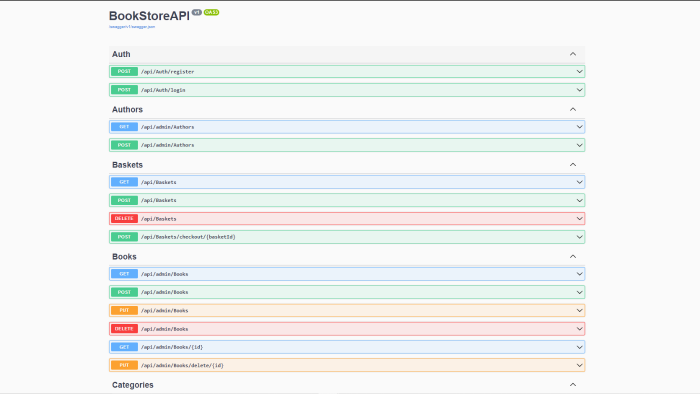700x394 pixels.
Task: Click the POST badge for /api/admin/Books
Action: (124, 292)
